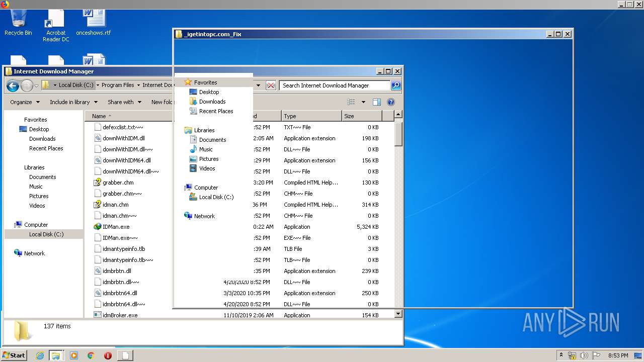This screenshot has width=644, height=362.
Task: Select Downloads in the left Explorer navigation pane
Action: coord(42,139)
